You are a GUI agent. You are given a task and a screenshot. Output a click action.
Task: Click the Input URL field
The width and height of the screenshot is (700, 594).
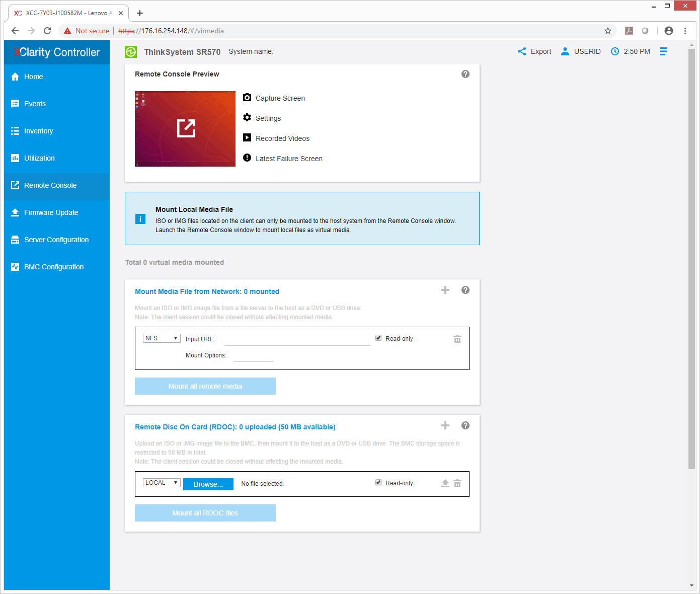(297, 339)
